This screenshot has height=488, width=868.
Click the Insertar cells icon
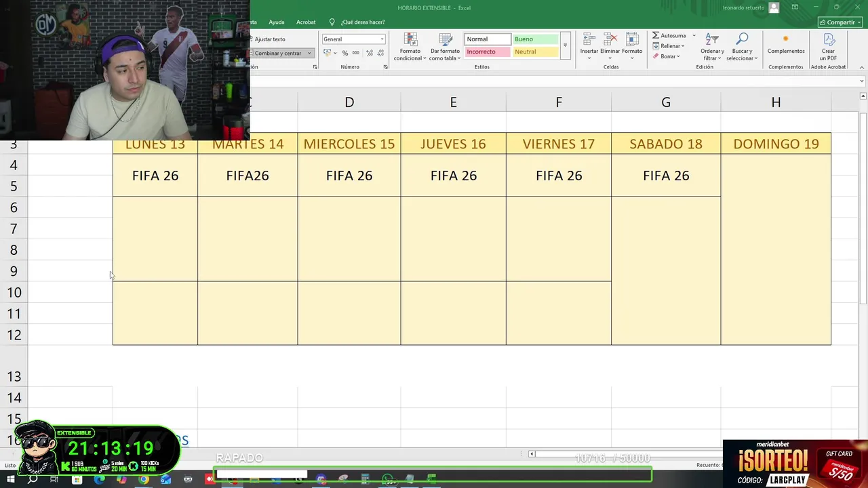point(589,39)
